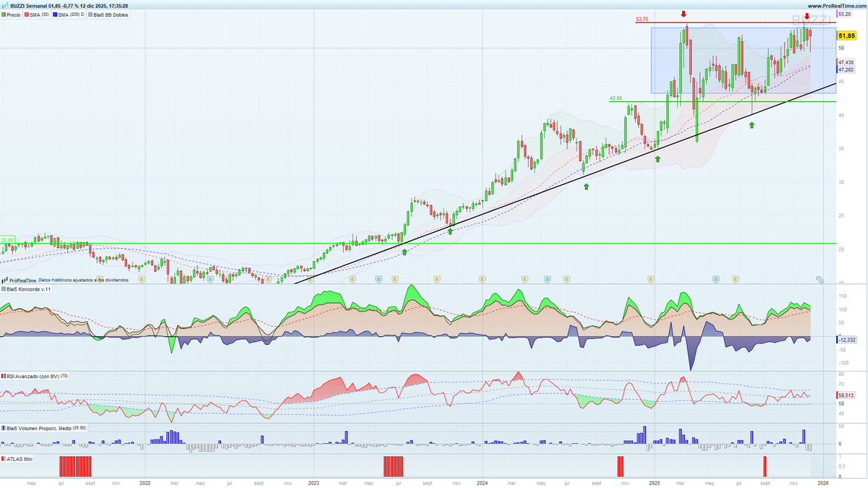The image size is (868, 488).
Task: Click the E event marker at July 2024
Action: point(567,278)
